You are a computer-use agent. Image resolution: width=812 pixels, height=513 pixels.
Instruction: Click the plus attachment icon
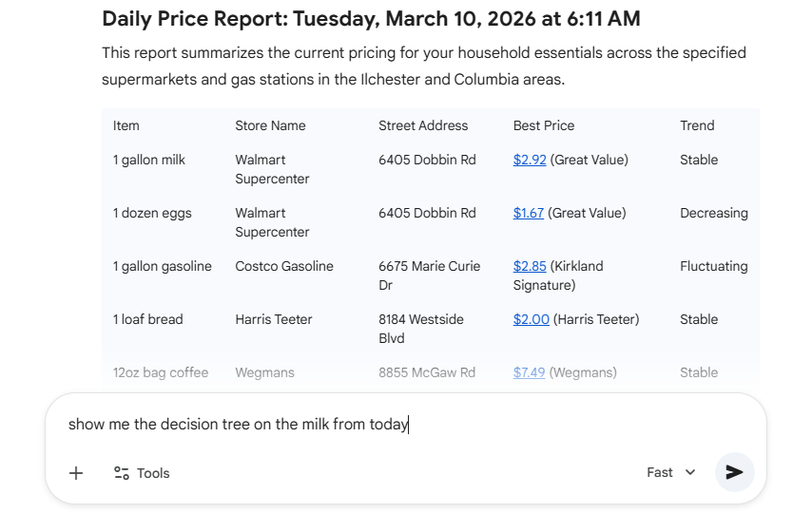tap(77, 473)
